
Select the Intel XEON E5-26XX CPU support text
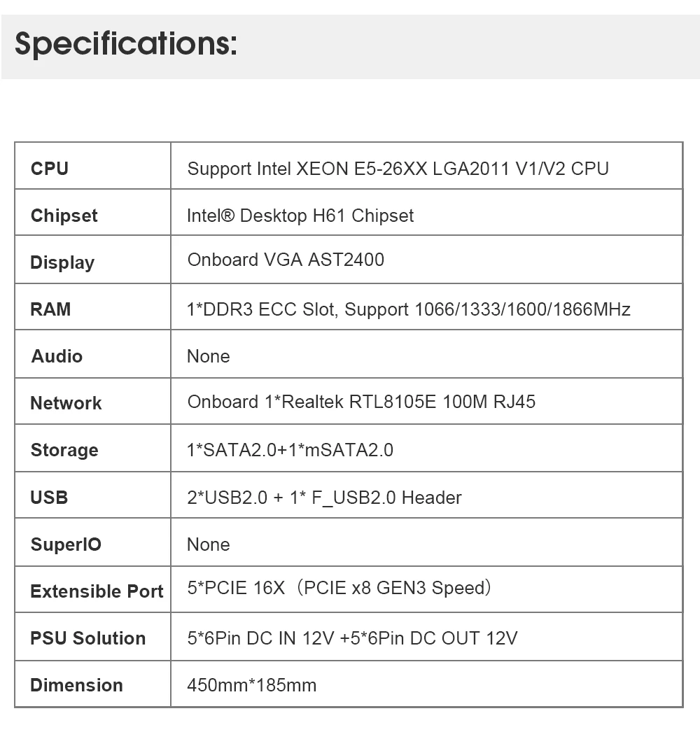(x=398, y=169)
